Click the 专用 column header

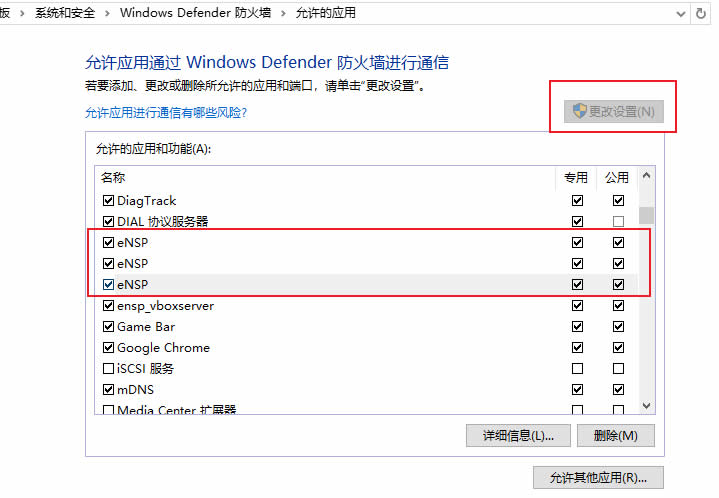(x=576, y=177)
